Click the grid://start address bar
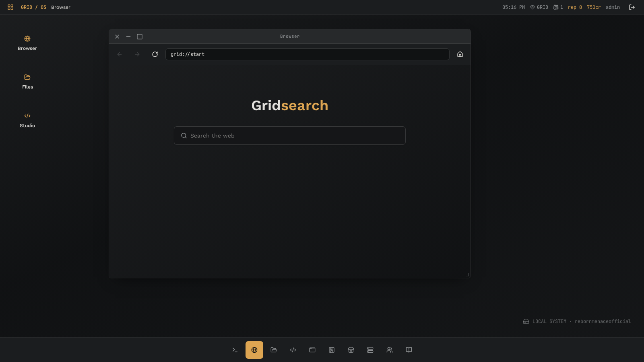 pos(308,54)
